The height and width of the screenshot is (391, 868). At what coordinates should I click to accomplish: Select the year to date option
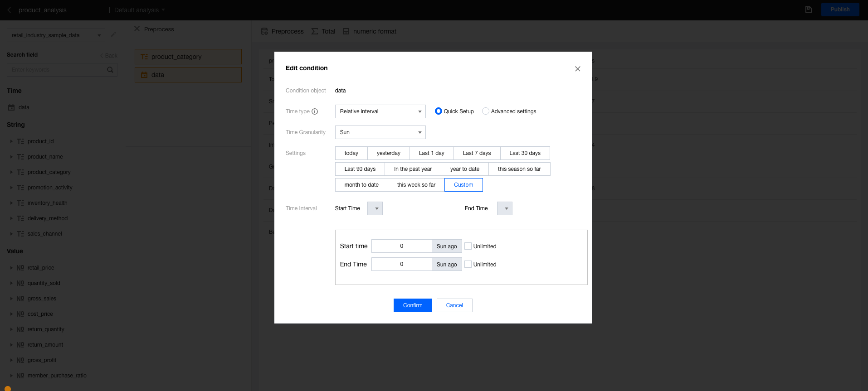[464, 169]
